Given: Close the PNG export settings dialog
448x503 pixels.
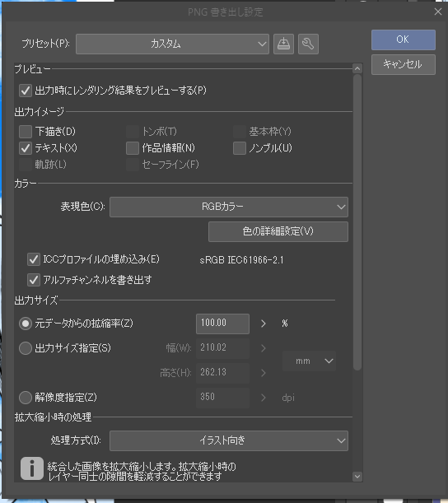Looking at the screenshot, I should coord(438,12).
